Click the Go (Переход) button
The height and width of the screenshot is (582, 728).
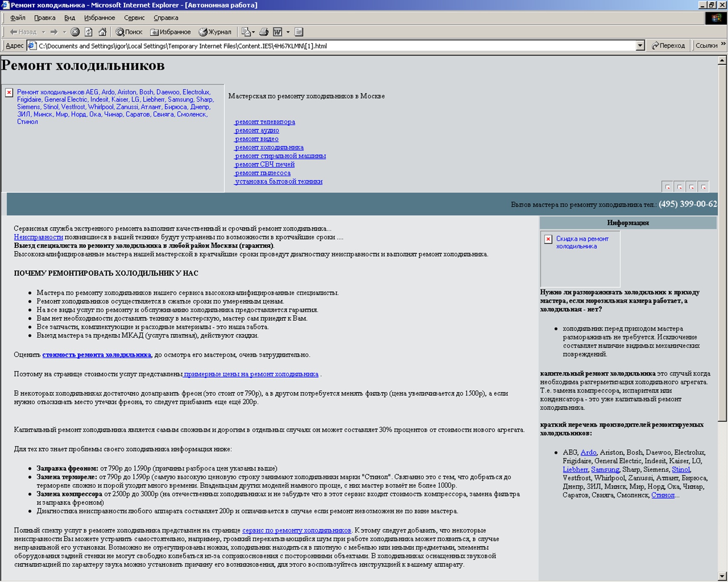(668, 46)
